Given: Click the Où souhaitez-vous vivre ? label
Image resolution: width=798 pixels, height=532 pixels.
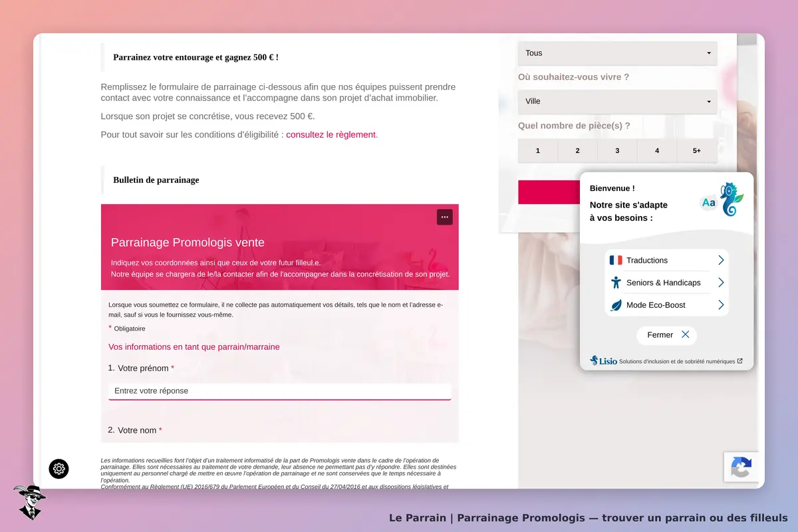Looking at the screenshot, I should pyautogui.click(x=574, y=77).
